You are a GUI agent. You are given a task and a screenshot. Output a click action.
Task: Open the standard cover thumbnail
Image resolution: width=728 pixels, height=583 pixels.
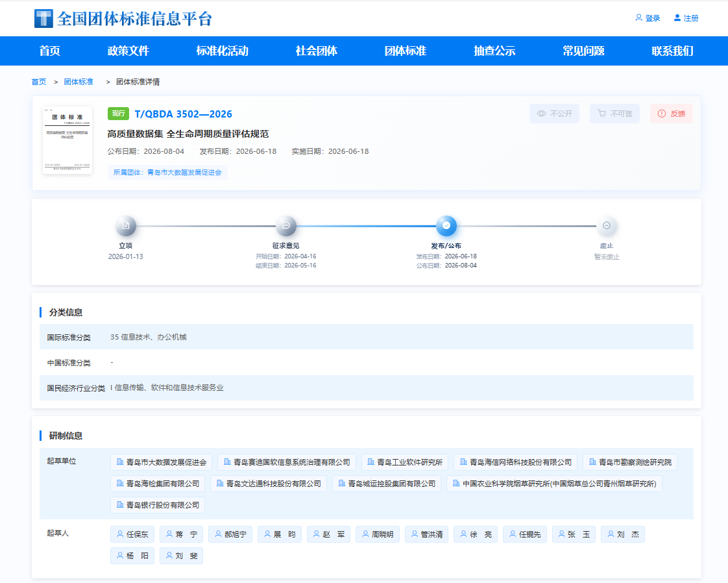click(x=67, y=140)
